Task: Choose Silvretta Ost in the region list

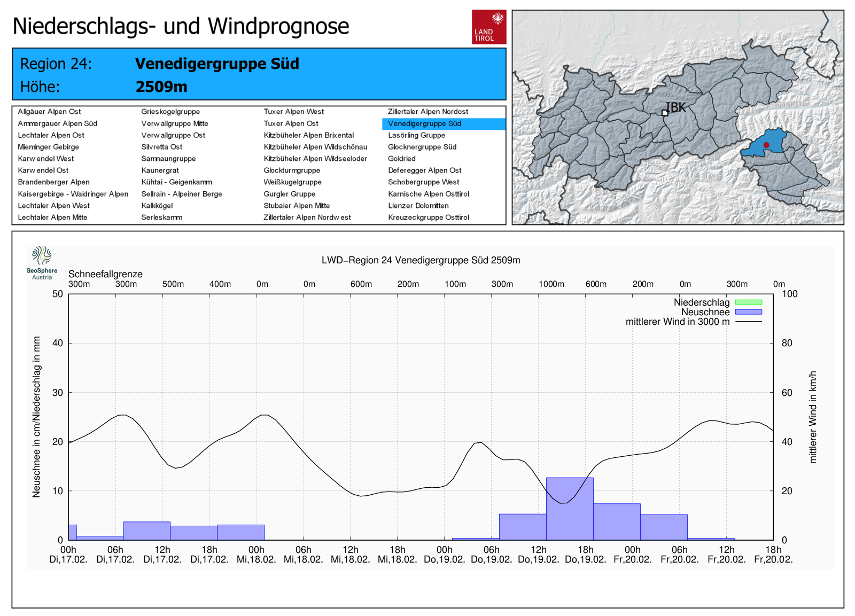Action: pos(161,147)
